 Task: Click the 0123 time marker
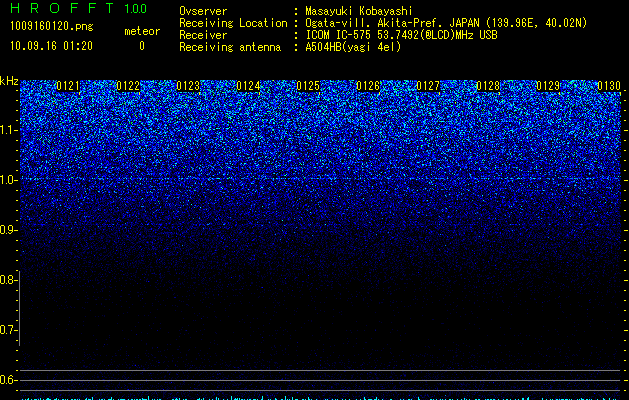click(x=188, y=86)
